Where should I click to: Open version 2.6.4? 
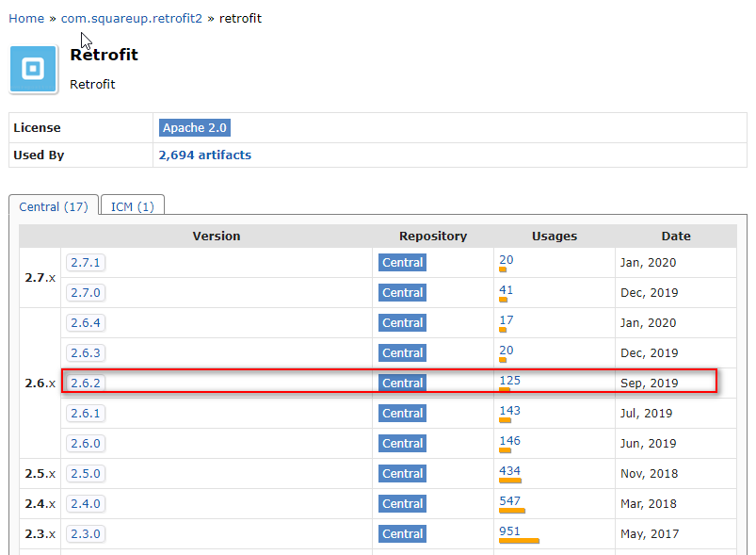(x=86, y=323)
